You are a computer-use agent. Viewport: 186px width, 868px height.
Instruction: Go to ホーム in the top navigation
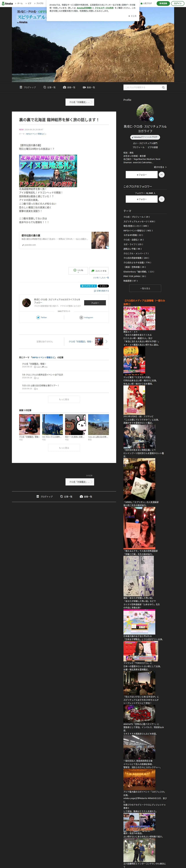click(x=20, y=3)
